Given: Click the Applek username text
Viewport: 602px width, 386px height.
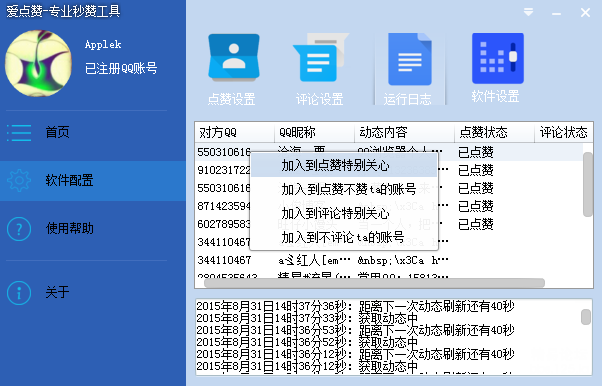Looking at the screenshot, I should pyautogui.click(x=103, y=45).
